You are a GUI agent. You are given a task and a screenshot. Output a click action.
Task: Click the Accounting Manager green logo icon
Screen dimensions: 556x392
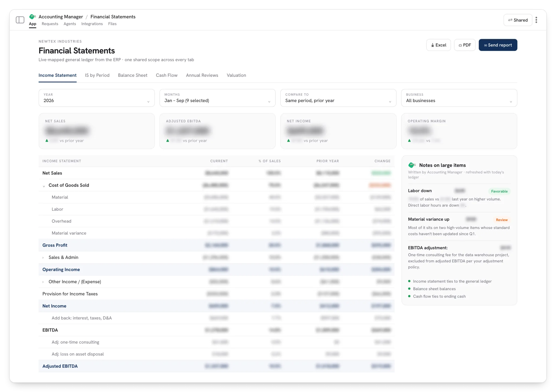[x=32, y=17]
